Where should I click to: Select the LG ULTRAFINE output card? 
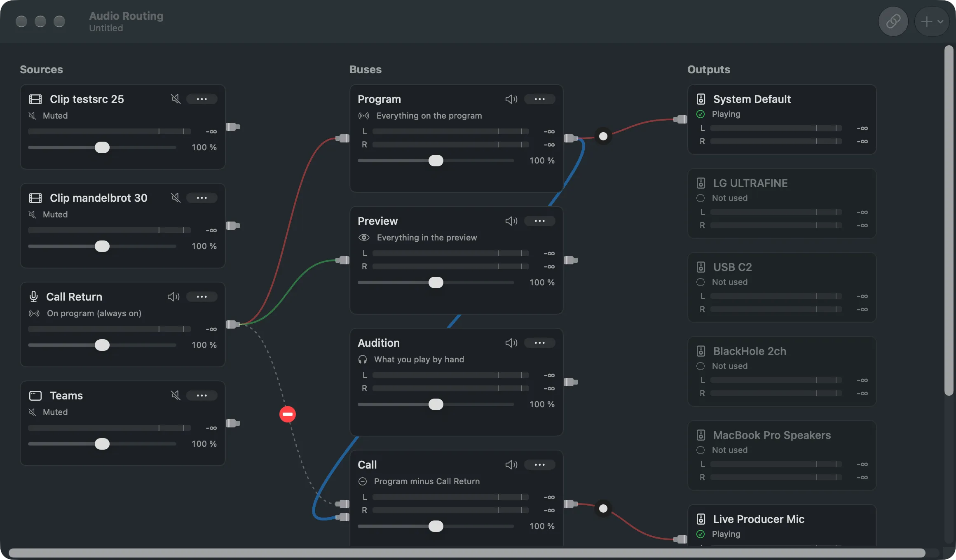pos(782,203)
